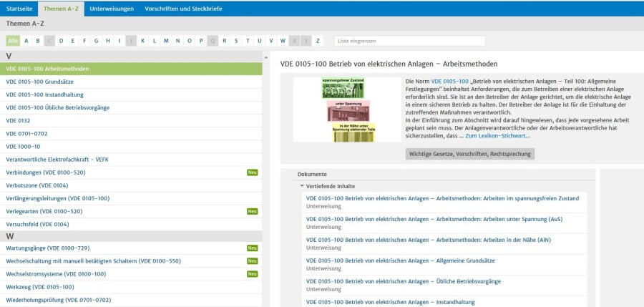Click the topic list scroll-up arrow
Image resolution: width=644 pixels, height=307 pixels.
coord(265,57)
